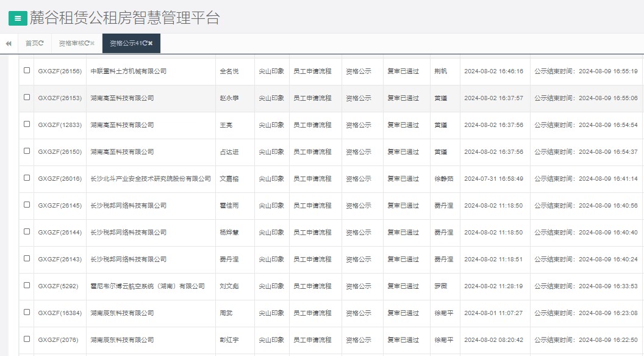Viewport: 644px width, 356px height.
Task: Check the 霍尼韦尔博云航空系统 row checkbox
Action: click(26, 286)
